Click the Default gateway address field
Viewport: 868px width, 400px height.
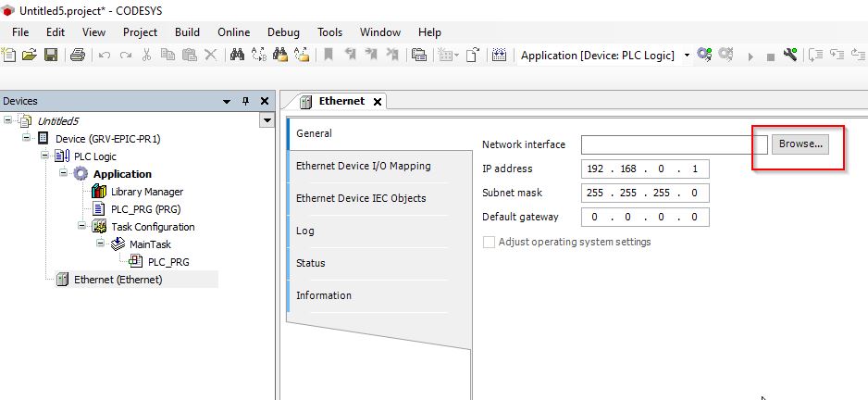pos(645,218)
